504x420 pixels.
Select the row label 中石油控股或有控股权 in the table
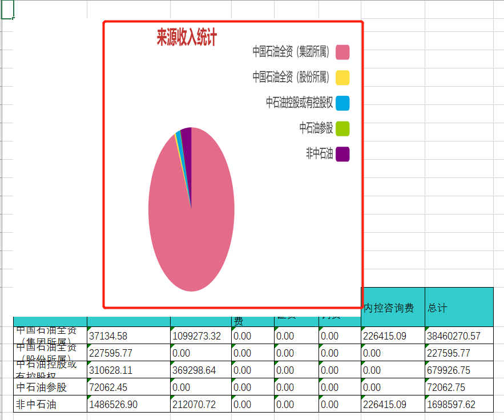tap(50, 370)
